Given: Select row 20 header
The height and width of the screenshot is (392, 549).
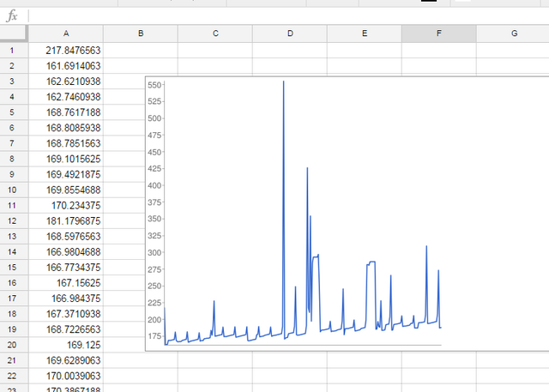Looking at the screenshot, I should point(13,345).
